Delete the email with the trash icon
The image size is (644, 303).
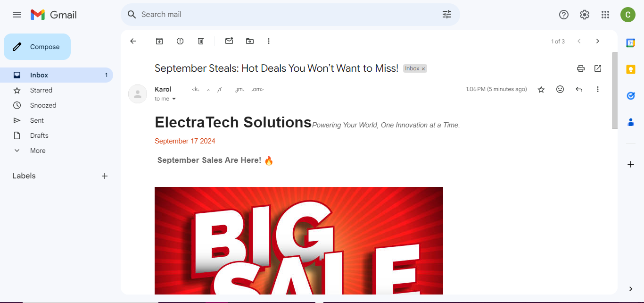tap(200, 41)
